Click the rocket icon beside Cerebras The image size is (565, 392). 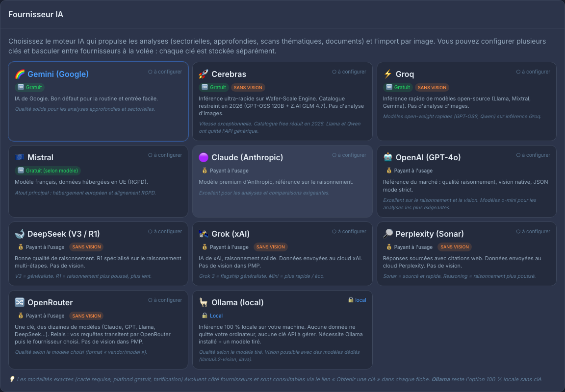pos(204,74)
